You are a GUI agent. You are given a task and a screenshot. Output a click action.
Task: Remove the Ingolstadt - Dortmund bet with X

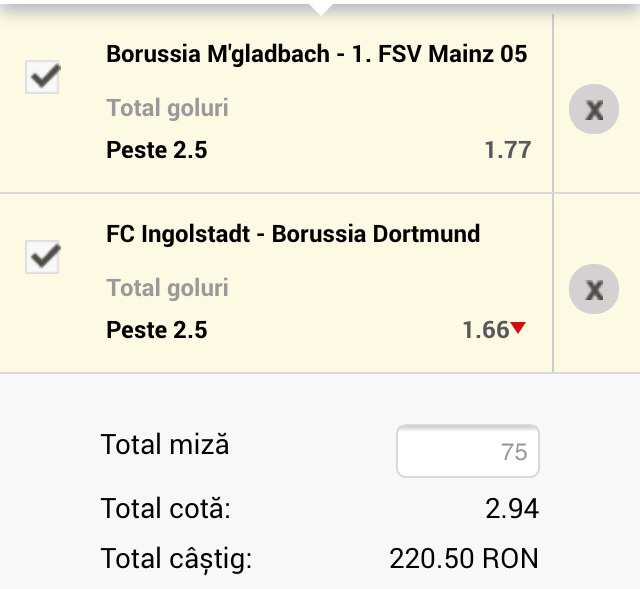pos(594,290)
